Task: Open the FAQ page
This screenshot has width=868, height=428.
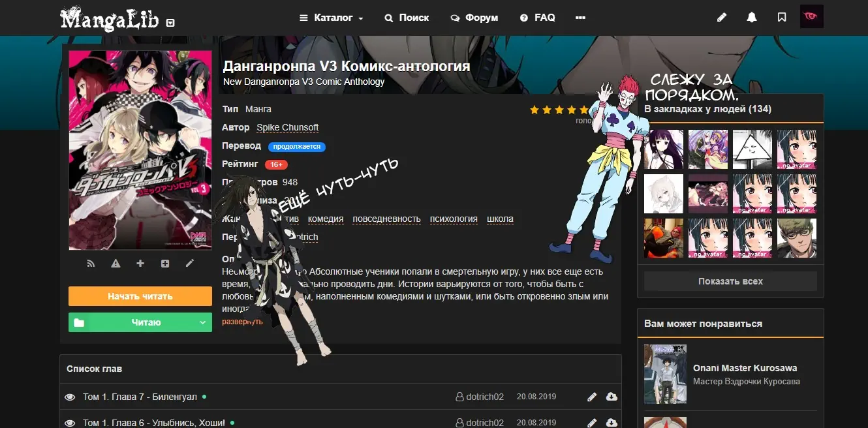Action: click(x=537, y=18)
